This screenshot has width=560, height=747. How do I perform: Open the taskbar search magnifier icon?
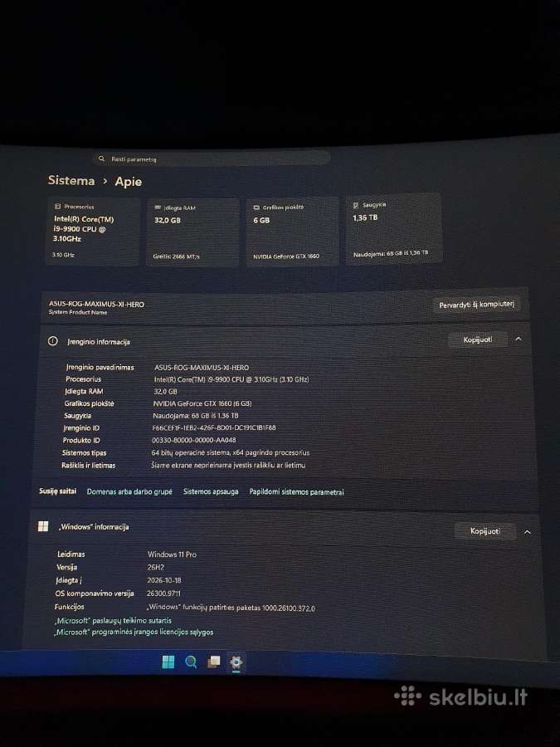(191, 662)
